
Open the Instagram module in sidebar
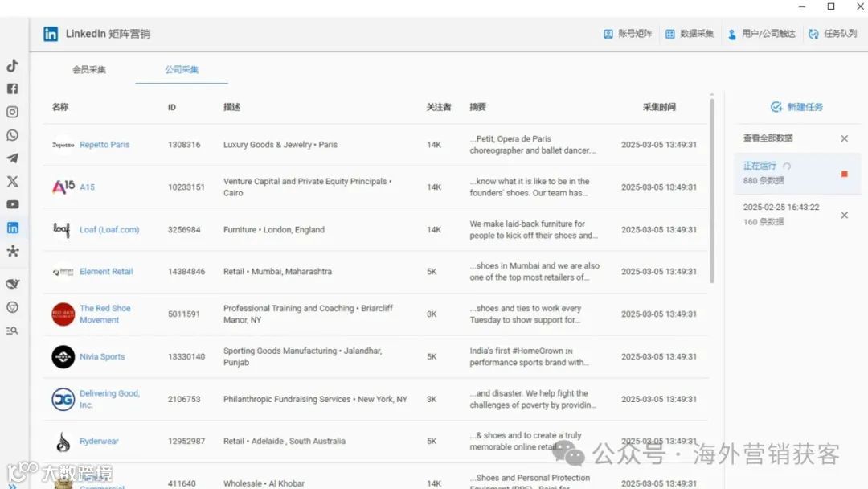click(12, 112)
